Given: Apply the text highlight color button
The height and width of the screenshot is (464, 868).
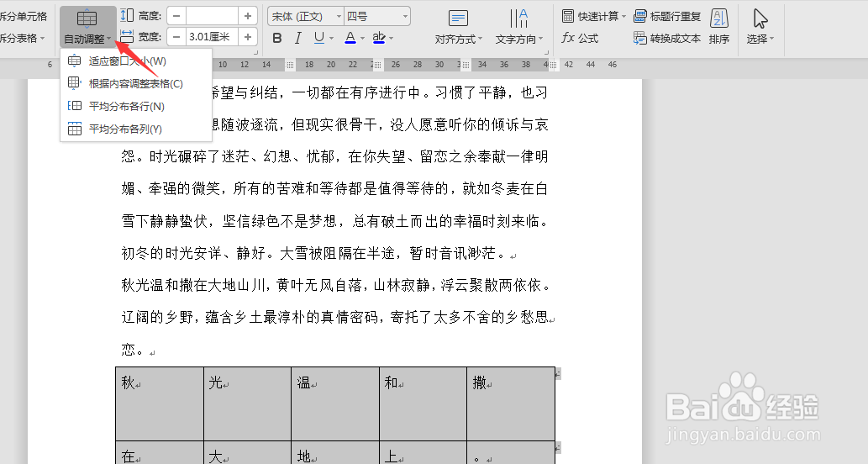Looking at the screenshot, I should pyautogui.click(x=379, y=38).
